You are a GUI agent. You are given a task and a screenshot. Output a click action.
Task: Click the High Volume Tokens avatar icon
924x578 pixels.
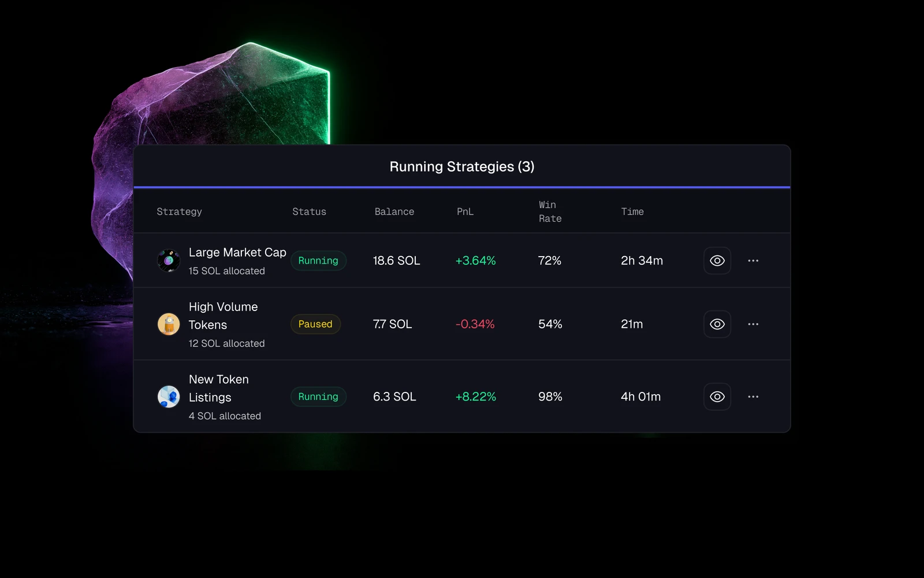coord(169,324)
